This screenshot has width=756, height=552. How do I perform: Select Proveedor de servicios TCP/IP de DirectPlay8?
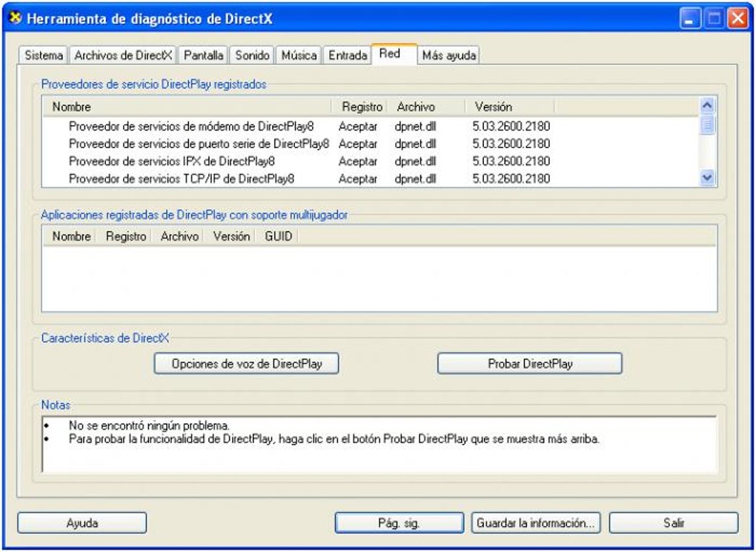182,179
